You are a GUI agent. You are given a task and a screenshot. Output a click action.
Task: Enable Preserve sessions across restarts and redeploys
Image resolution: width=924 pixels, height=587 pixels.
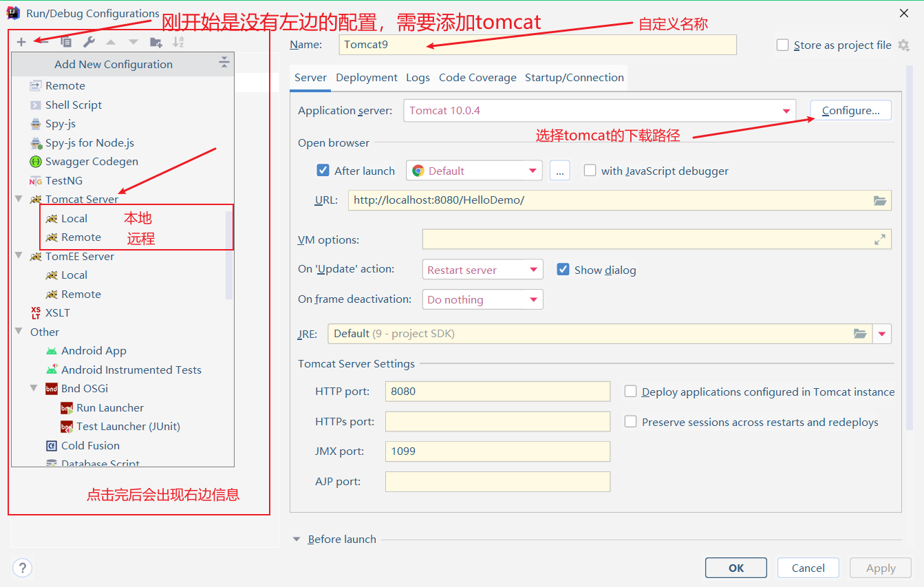pos(630,422)
